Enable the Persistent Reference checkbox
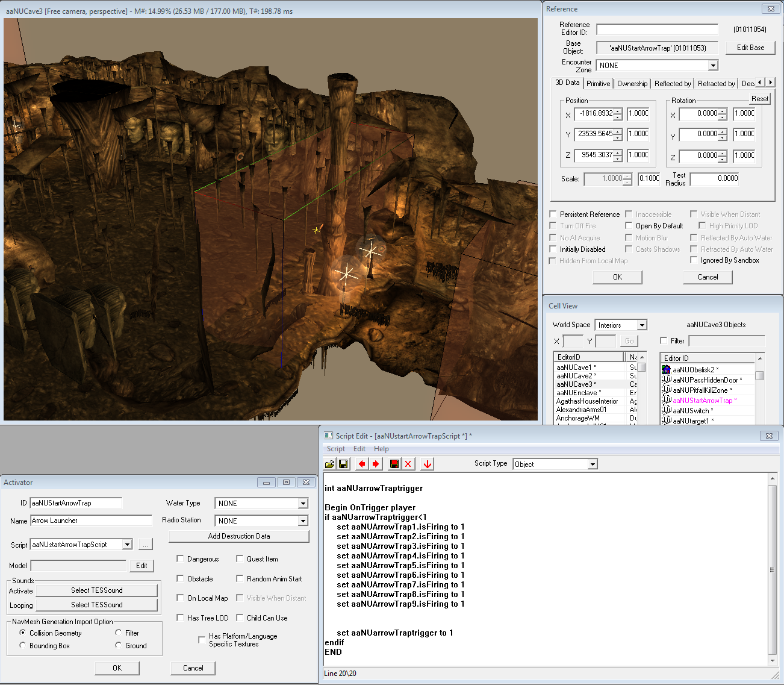 (x=553, y=214)
